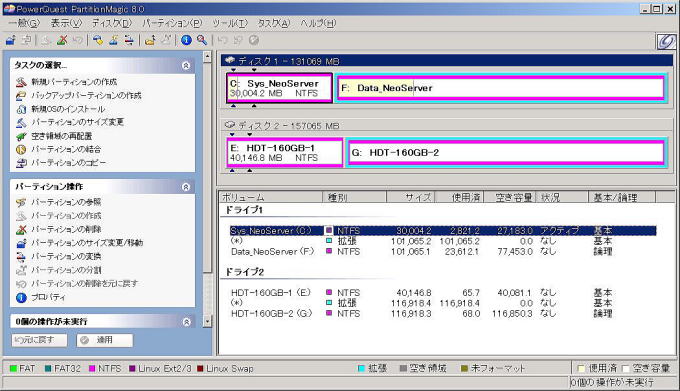Click the 適用 button
Image resolution: width=680 pixels, height=391 pixels.
(x=105, y=340)
